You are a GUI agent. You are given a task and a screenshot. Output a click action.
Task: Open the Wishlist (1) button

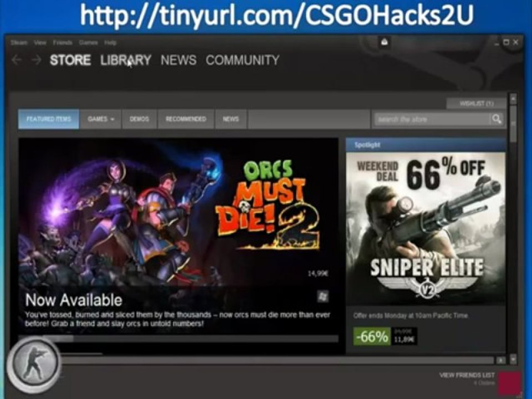(477, 104)
